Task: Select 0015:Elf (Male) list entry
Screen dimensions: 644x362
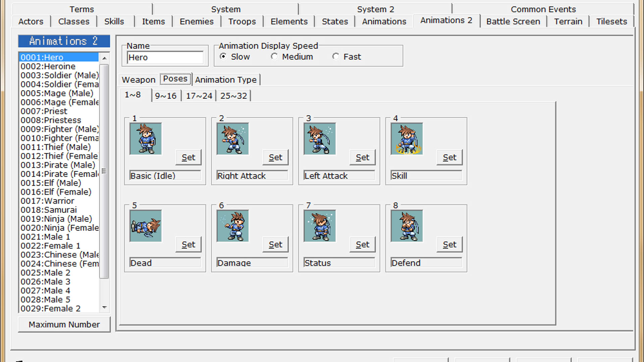Action: [59, 183]
